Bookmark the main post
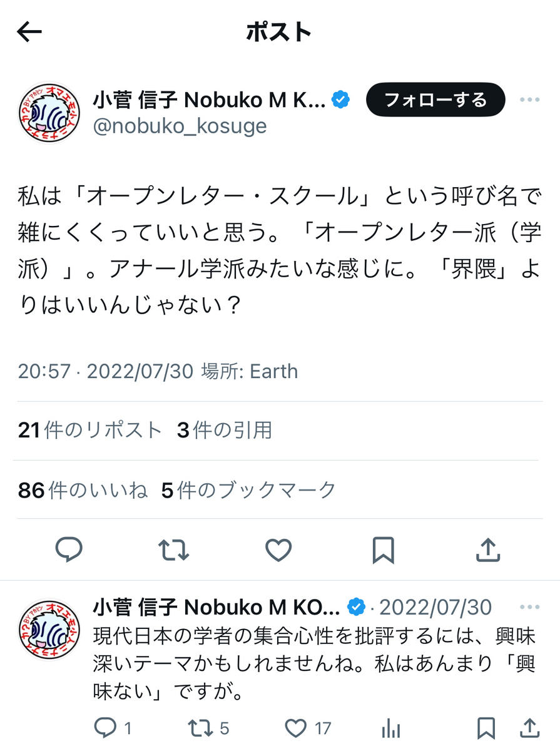Image resolution: width=560 pixels, height=751 pixels. pyautogui.click(x=383, y=550)
